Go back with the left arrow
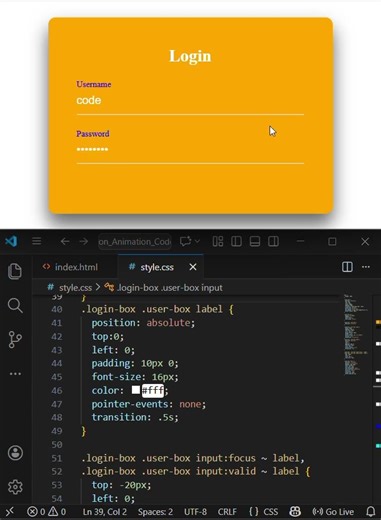 pos(65,241)
